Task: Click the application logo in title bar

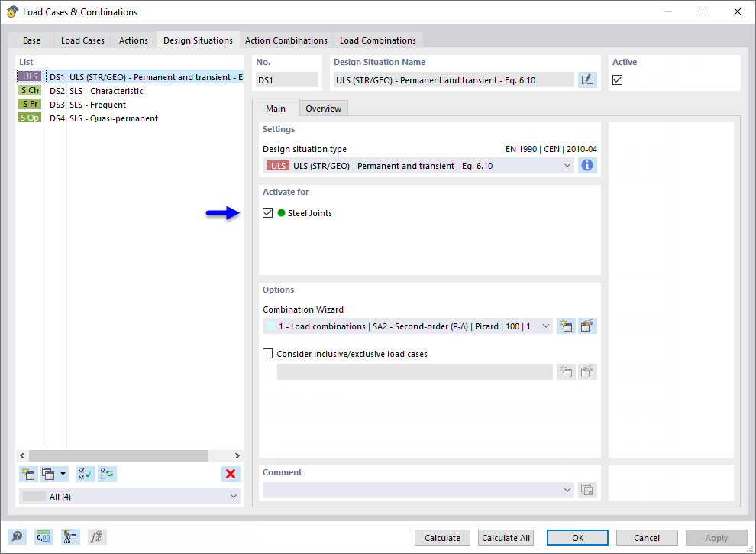Action: click(x=12, y=11)
